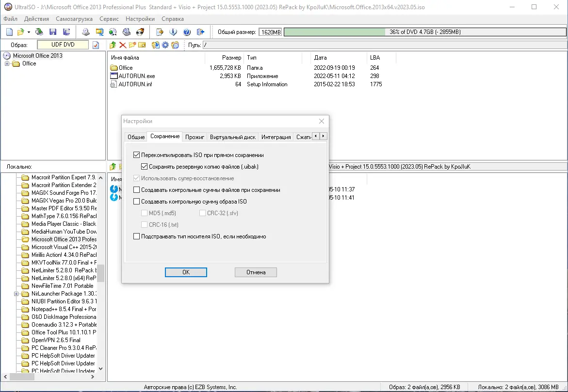Click the Burn CD/DVD image flame icon

pyautogui.click(x=140, y=32)
